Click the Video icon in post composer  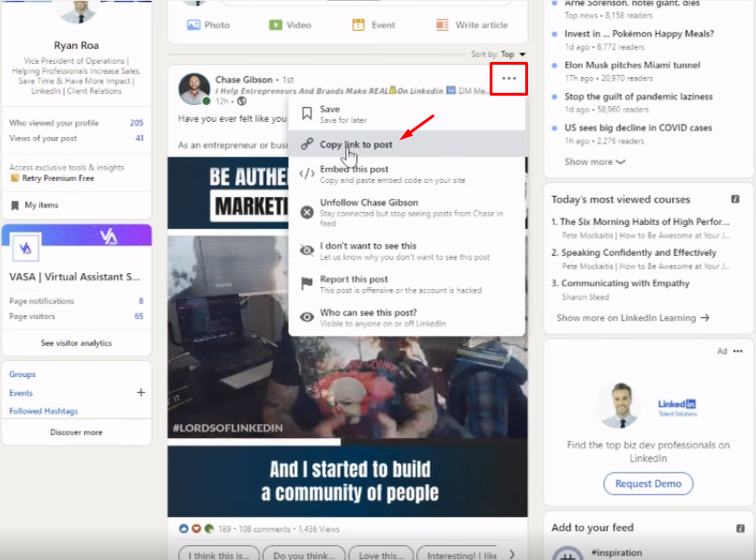pyautogui.click(x=276, y=24)
